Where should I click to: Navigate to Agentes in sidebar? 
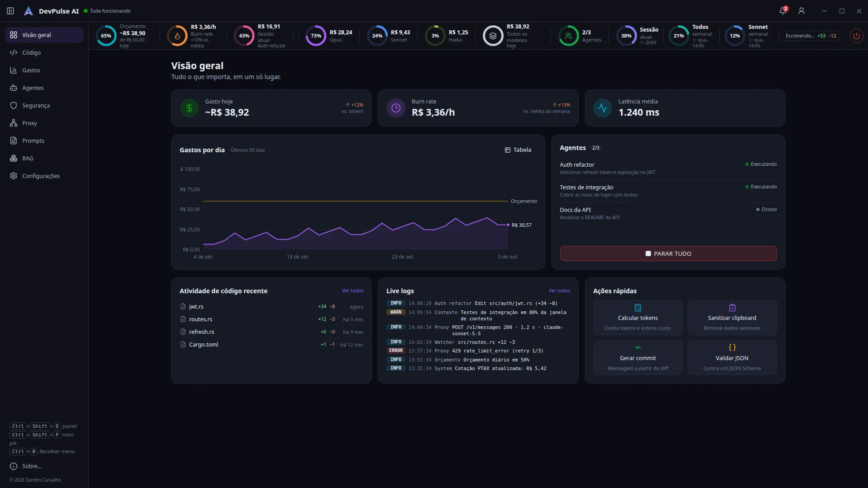(x=44, y=88)
